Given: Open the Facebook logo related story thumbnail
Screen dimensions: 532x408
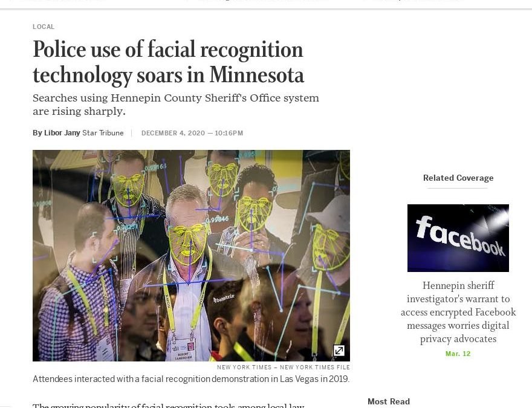Looking at the screenshot, I should tap(458, 238).
